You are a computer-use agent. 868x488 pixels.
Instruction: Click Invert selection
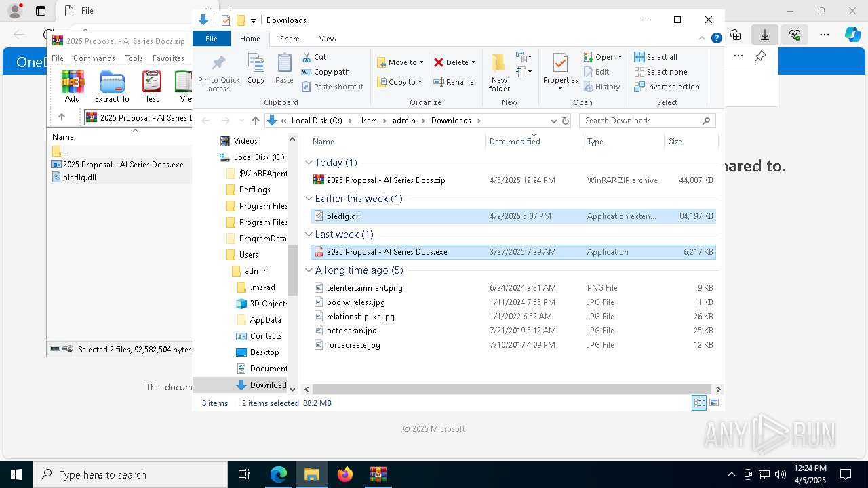[667, 87]
